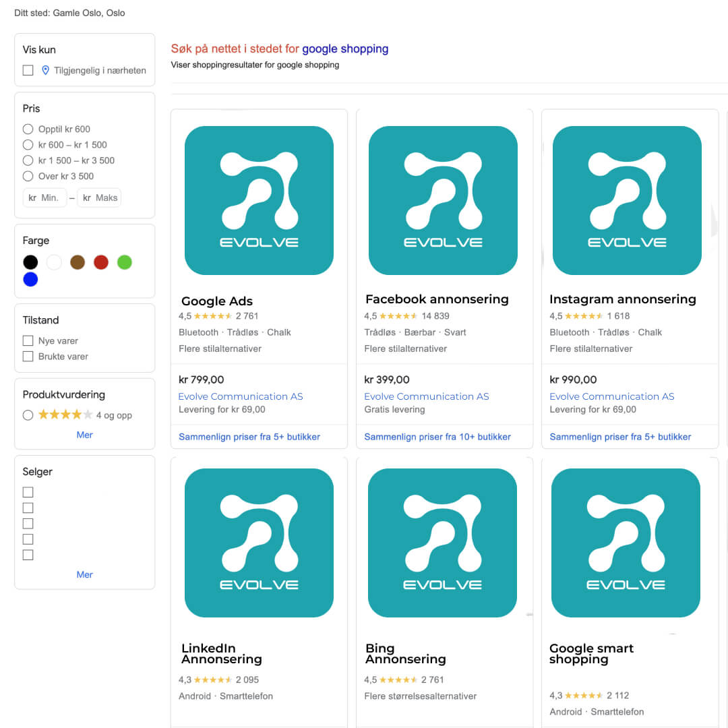
Task: Click Flere størrelsesalternativer under Bing Annonsering
Action: pos(420,696)
